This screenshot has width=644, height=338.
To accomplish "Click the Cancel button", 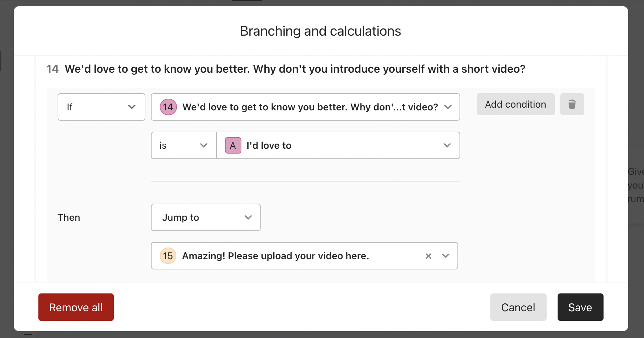I will (518, 307).
